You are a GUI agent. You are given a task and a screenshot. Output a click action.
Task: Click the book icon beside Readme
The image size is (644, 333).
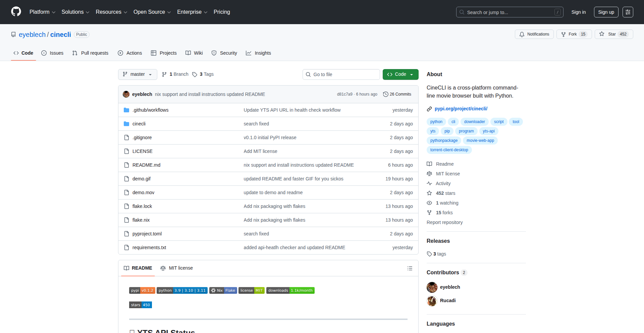(x=429, y=164)
